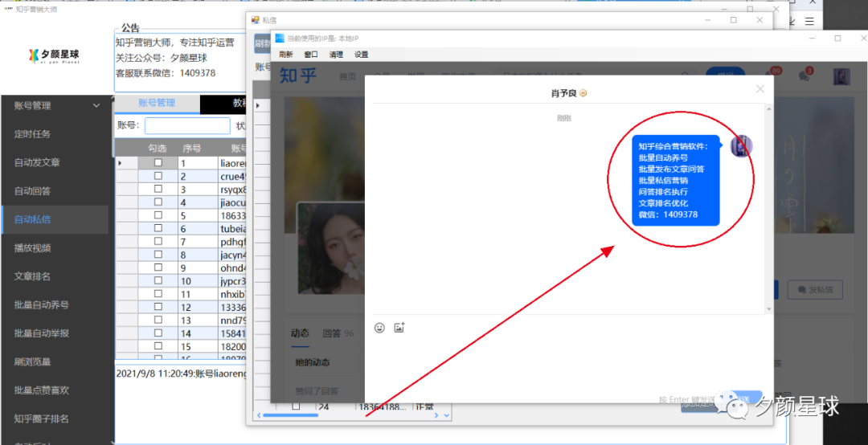Click the left arrow of the 私信 horizontal scrollbar

[x=259, y=415]
